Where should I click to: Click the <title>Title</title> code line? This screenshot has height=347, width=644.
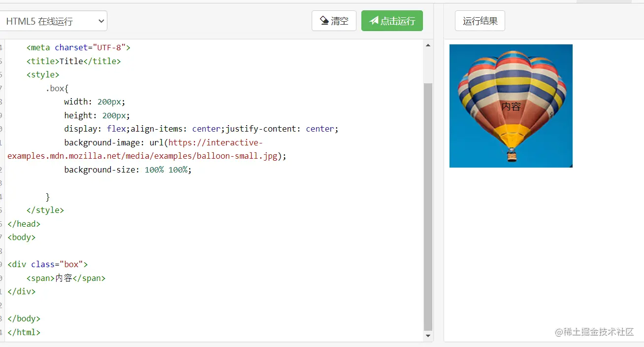pos(73,61)
